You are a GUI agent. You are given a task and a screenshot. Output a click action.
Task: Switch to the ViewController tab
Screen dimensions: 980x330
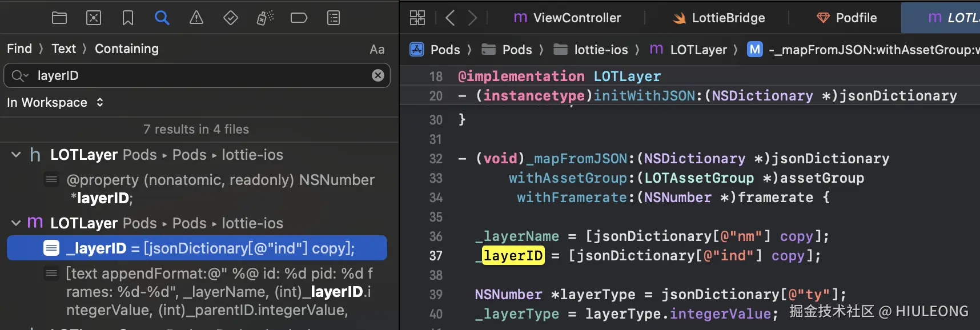click(x=567, y=18)
